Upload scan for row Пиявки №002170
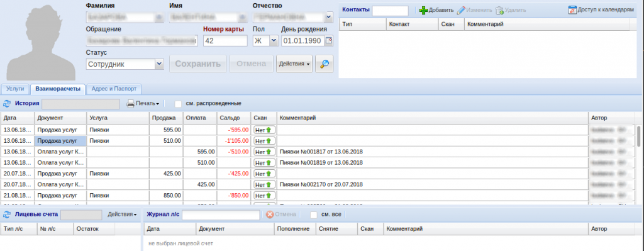The width and height of the screenshot is (644, 251). click(x=265, y=184)
